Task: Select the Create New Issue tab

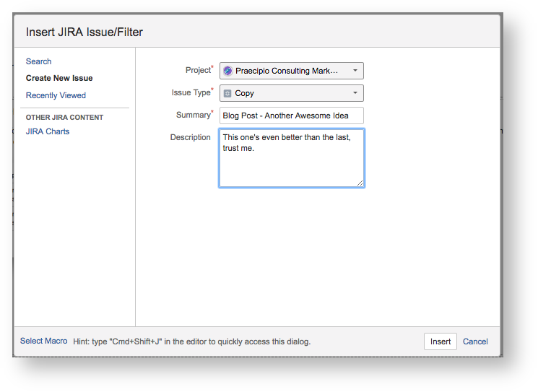Action: (x=59, y=78)
